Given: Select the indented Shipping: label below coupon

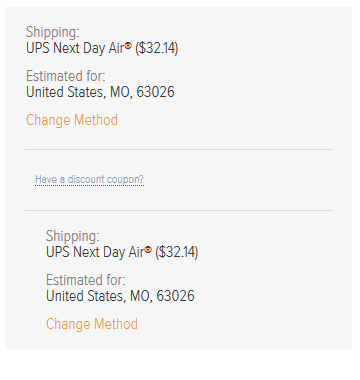Looking at the screenshot, I should pyautogui.click(x=73, y=236).
